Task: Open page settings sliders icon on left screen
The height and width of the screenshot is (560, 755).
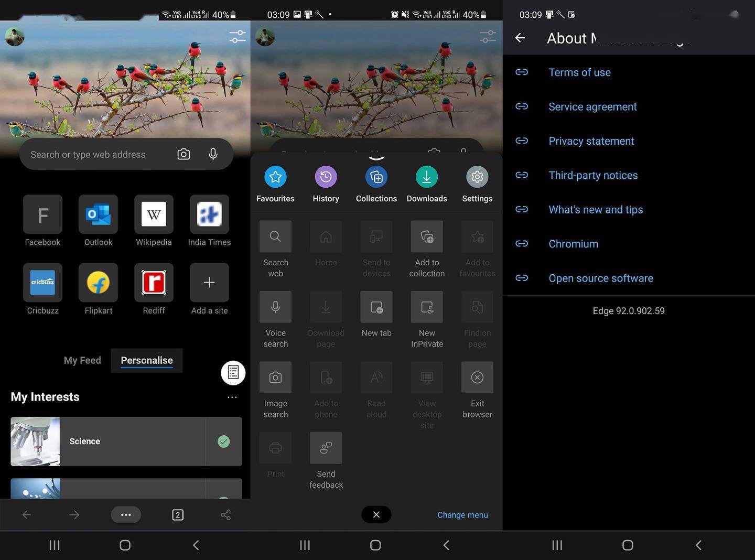Action: point(237,37)
